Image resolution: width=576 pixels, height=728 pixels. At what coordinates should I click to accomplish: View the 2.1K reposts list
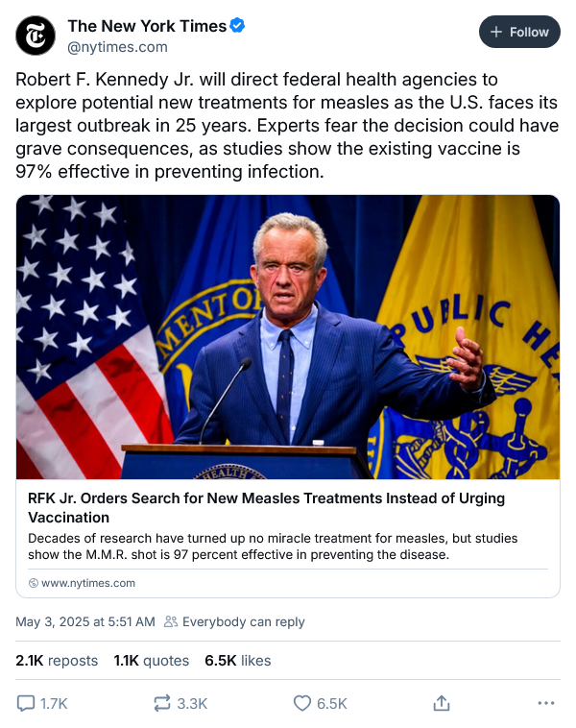[57, 661]
